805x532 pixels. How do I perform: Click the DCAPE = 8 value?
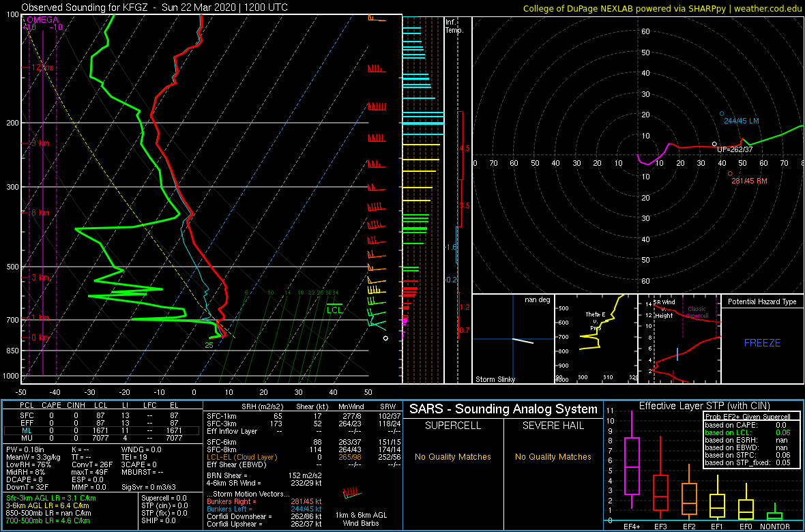(x=24, y=479)
